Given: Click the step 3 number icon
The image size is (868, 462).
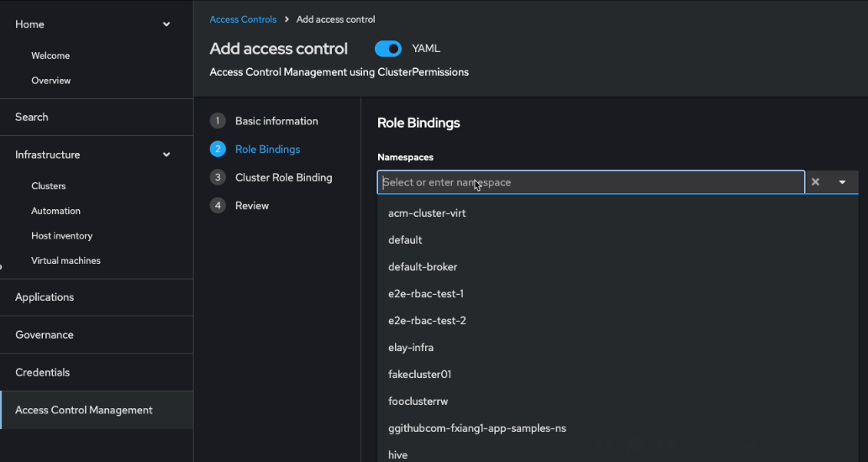Looking at the screenshot, I should click(218, 177).
